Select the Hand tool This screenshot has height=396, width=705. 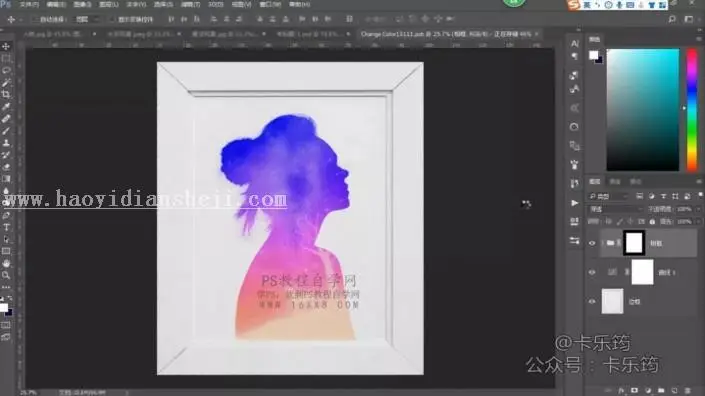tap(6, 263)
